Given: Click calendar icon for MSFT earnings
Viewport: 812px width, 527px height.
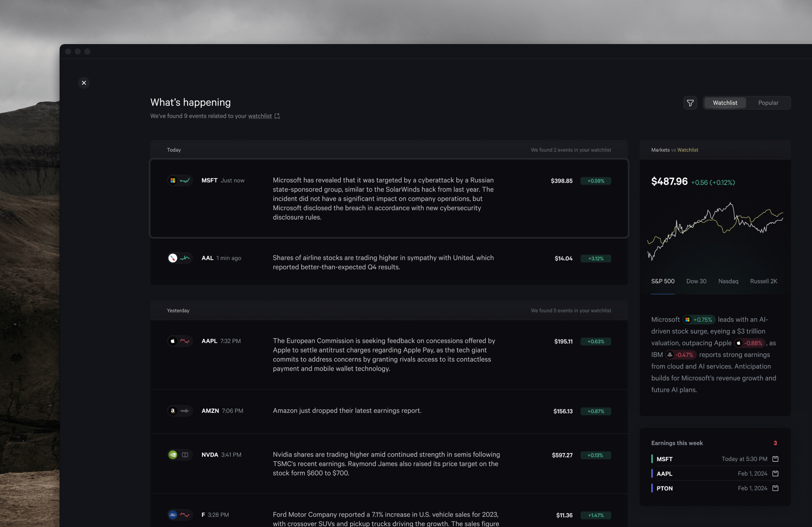Looking at the screenshot, I should (x=775, y=459).
